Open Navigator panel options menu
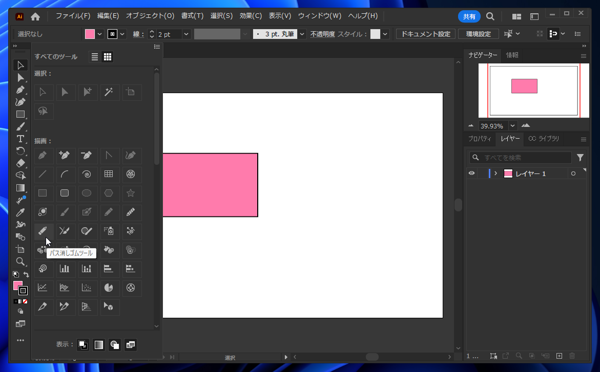Image resolution: width=600 pixels, height=372 pixels. (x=583, y=56)
